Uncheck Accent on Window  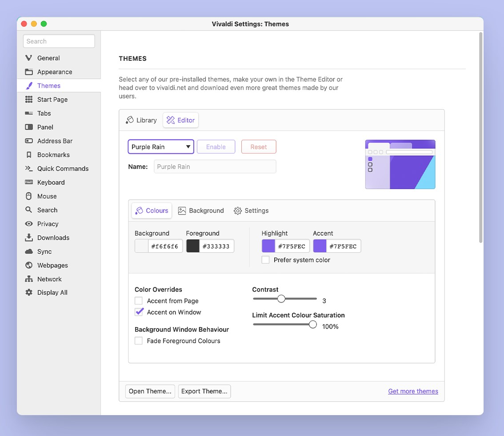point(139,312)
